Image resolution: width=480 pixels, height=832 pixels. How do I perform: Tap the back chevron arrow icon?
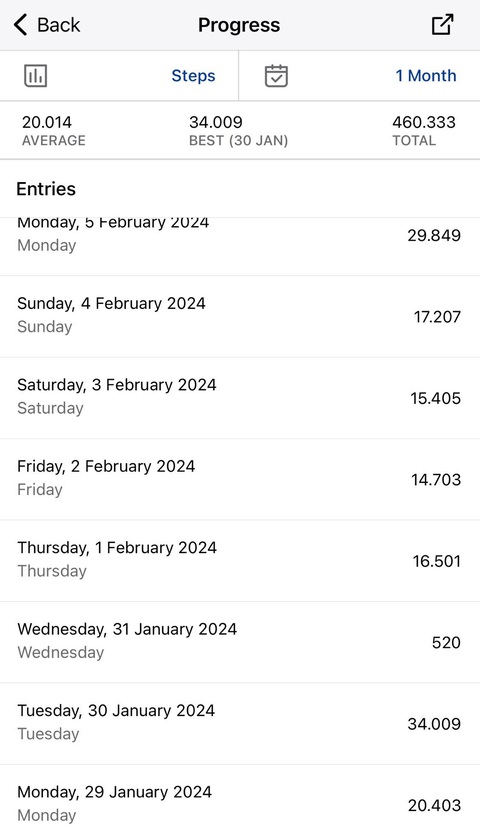coord(20,25)
